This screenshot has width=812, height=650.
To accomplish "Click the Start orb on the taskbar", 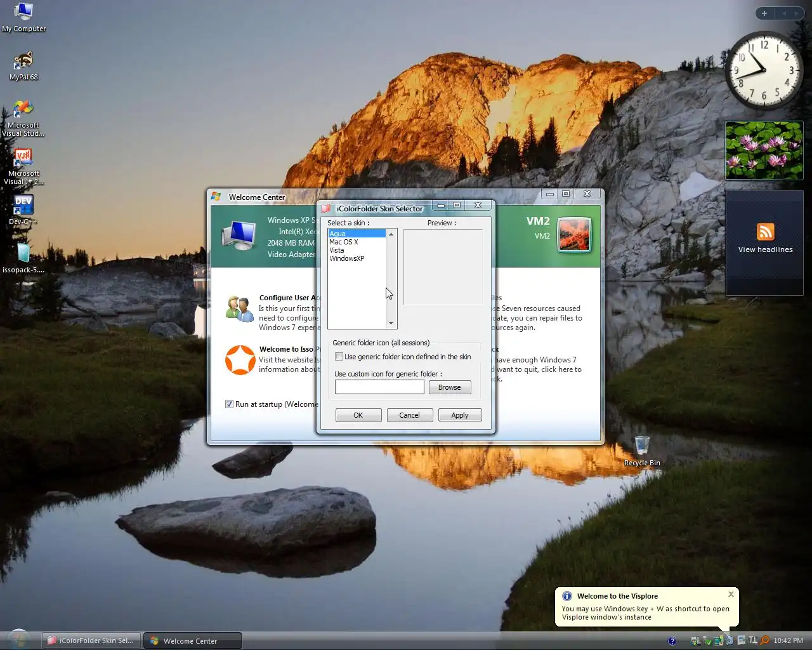I will pyautogui.click(x=18, y=639).
